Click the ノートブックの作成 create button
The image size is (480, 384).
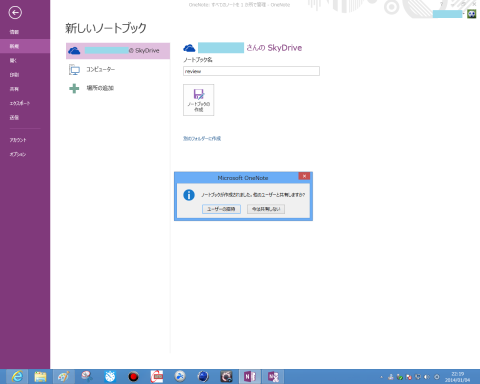click(199, 100)
